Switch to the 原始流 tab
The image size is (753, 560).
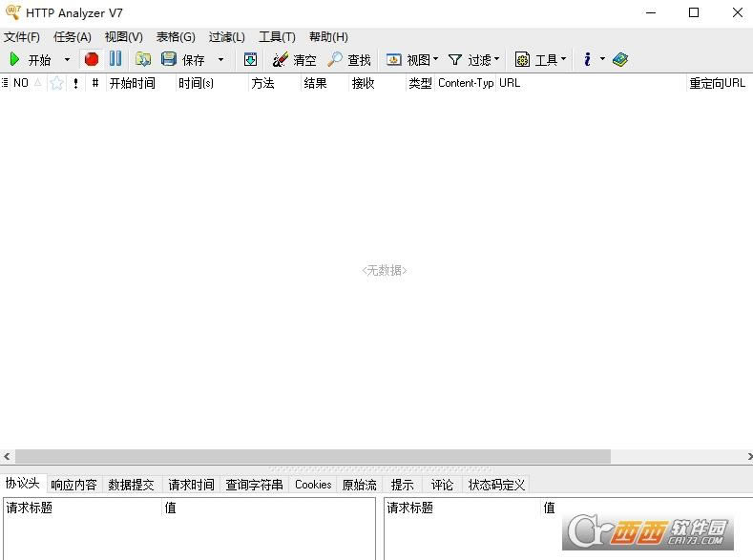(359, 485)
